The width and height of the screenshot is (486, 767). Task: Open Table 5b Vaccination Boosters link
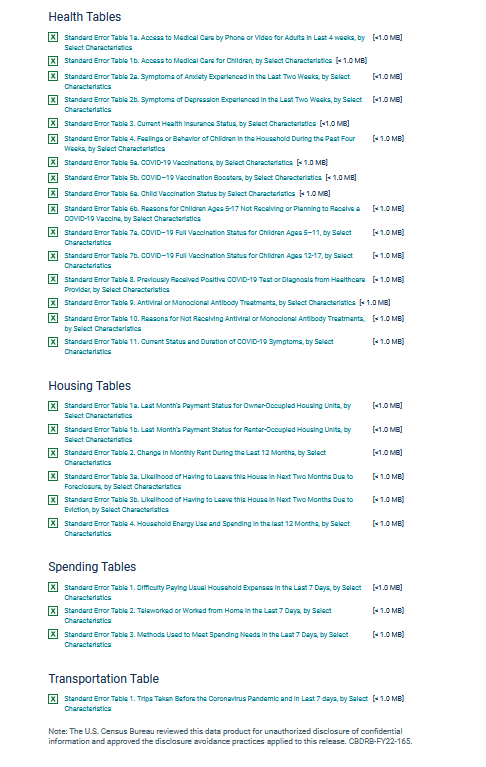pyautogui.click(x=193, y=178)
